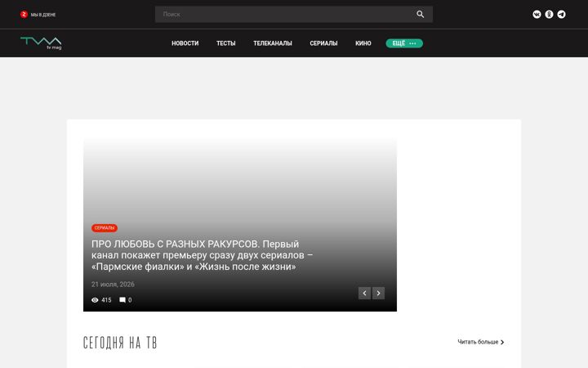588x368 pixels.
Task: Click the TV mag logo
Action: [x=41, y=43]
